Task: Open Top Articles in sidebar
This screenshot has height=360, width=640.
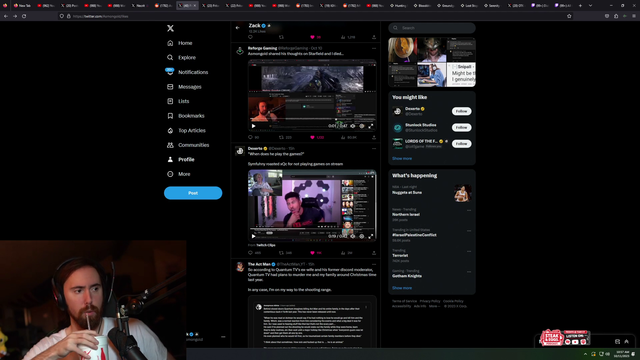Action: pos(186,131)
